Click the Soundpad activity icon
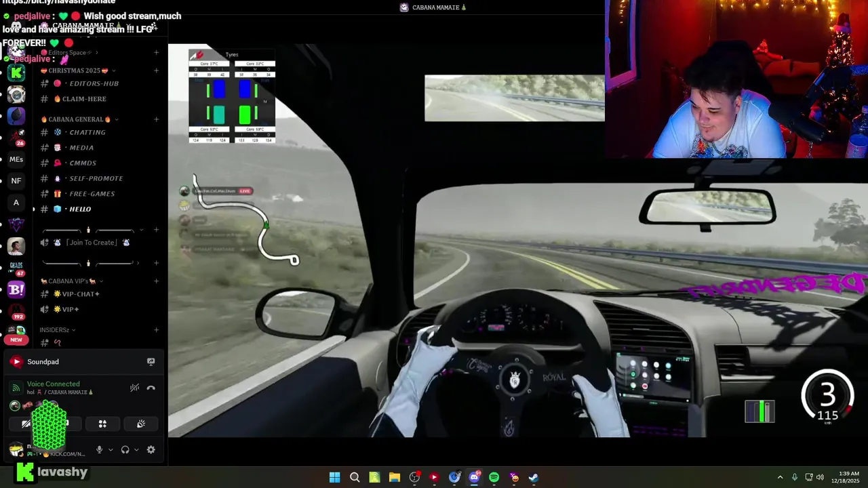 click(x=16, y=362)
